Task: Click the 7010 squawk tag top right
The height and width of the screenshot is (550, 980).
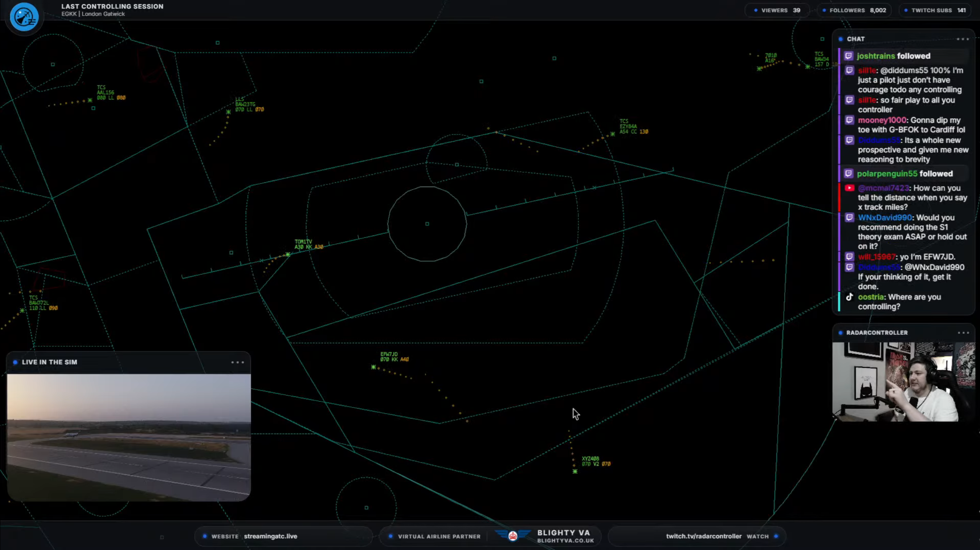Action: tap(771, 58)
